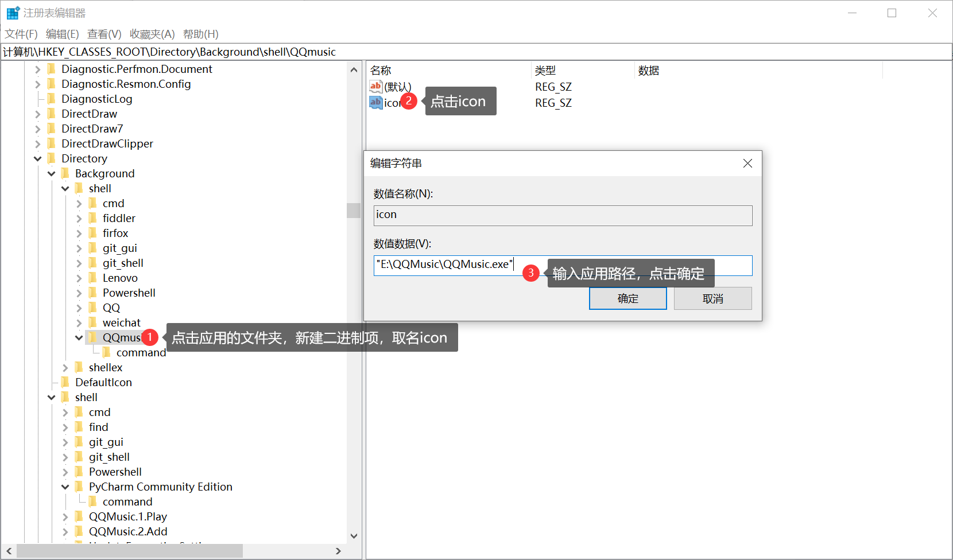
Task: Click the Registry Editor title bar icon
Action: 13,13
